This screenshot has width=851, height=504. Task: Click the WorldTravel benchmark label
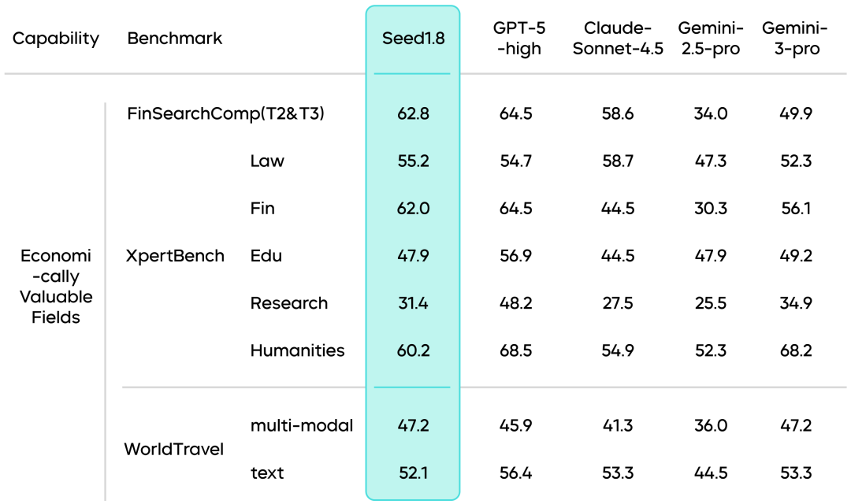tap(174, 450)
